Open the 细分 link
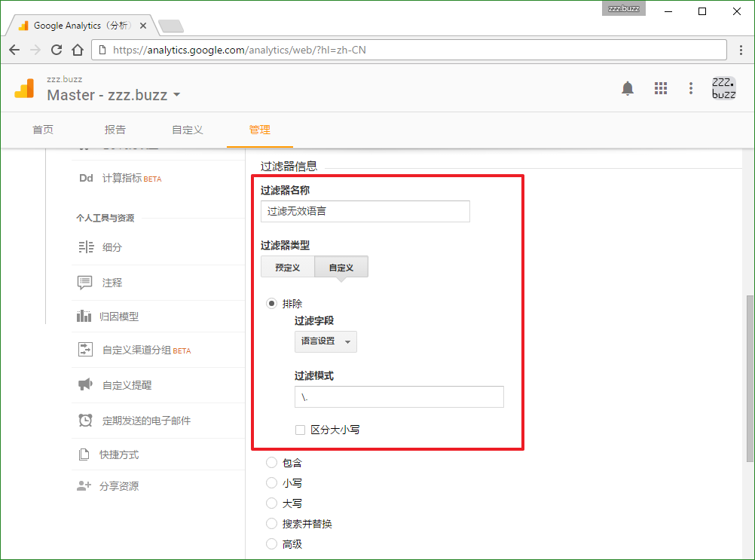 click(112, 247)
